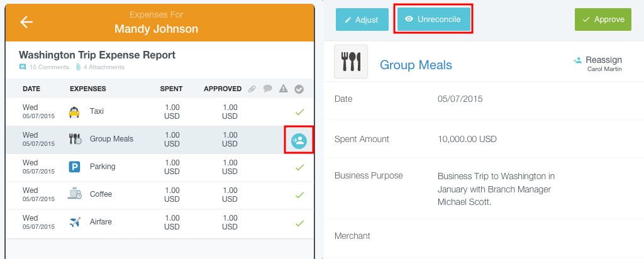Reassign expense from Carol Martin

click(x=597, y=64)
